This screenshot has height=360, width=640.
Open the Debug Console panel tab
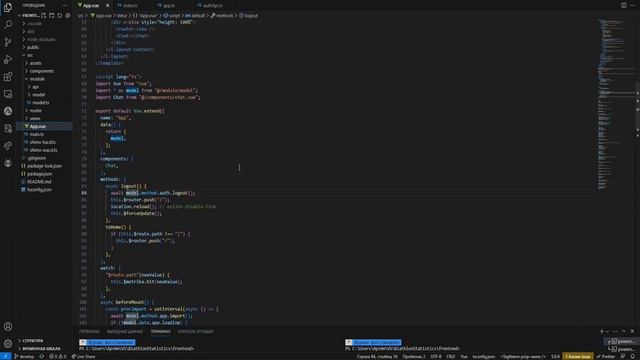pyautogui.click(x=196, y=331)
